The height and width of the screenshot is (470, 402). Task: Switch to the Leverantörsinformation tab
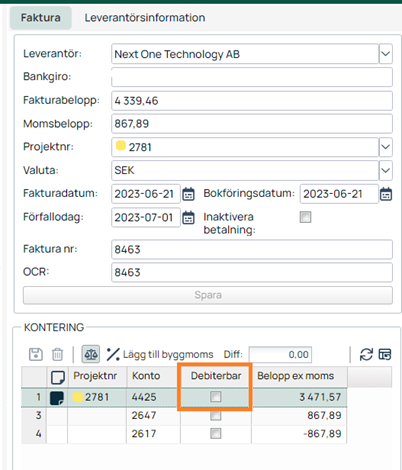pyautogui.click(x=145, y=18)
